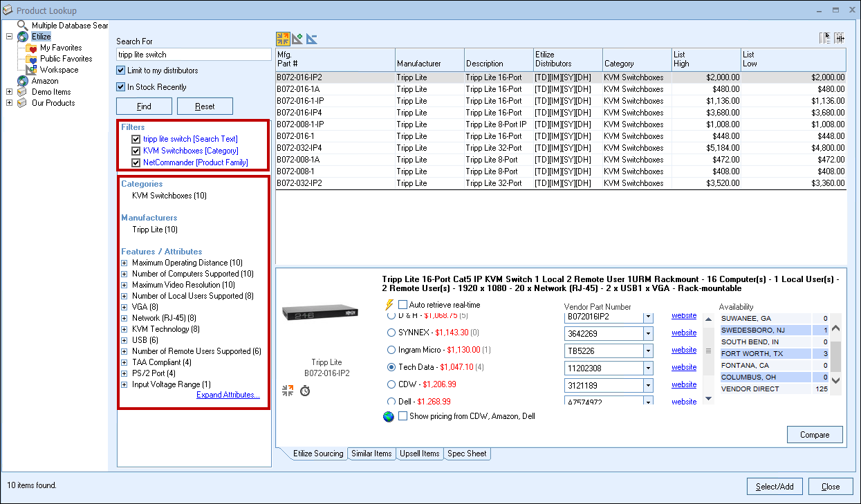
Task: Switch to the Etilize Sourcing tab
Action: (x=318, y=454)
